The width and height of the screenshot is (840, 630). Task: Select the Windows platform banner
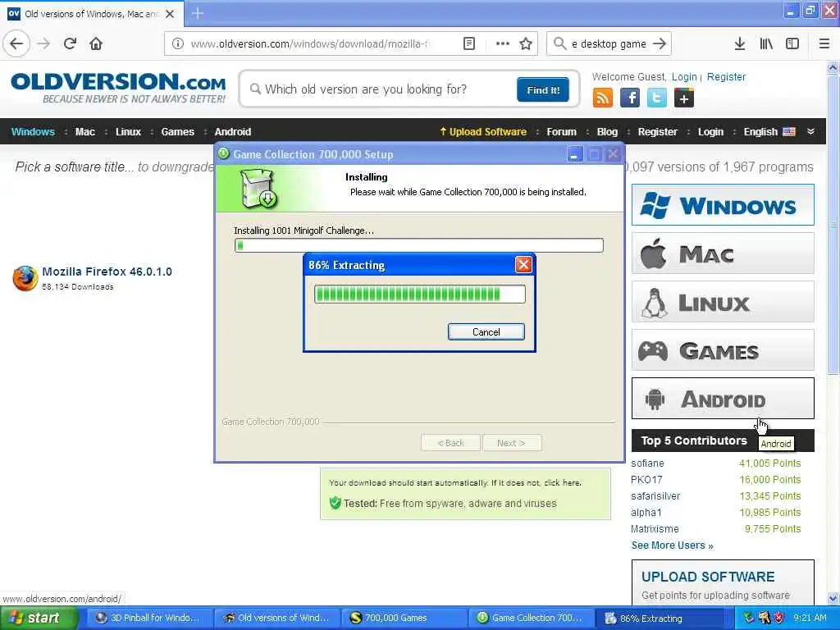(x=723, y=204)
